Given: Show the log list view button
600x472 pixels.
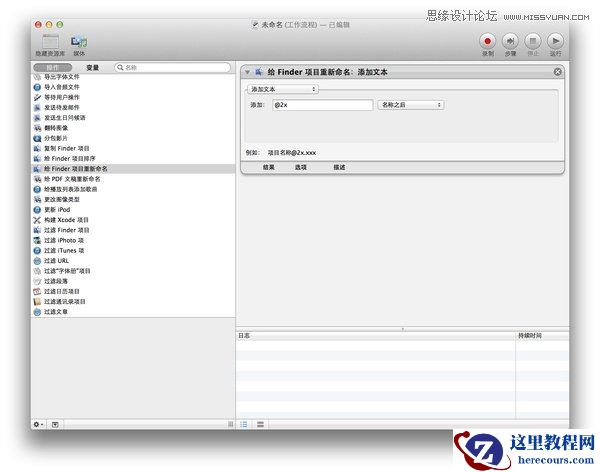Looking at the screenshot, I should (x=244, y=424).
